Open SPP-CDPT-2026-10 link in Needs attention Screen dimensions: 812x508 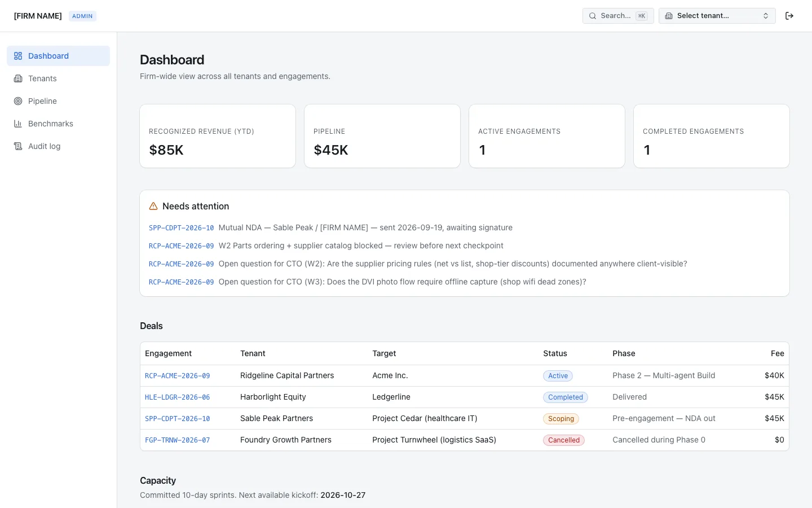pos(181,228)
